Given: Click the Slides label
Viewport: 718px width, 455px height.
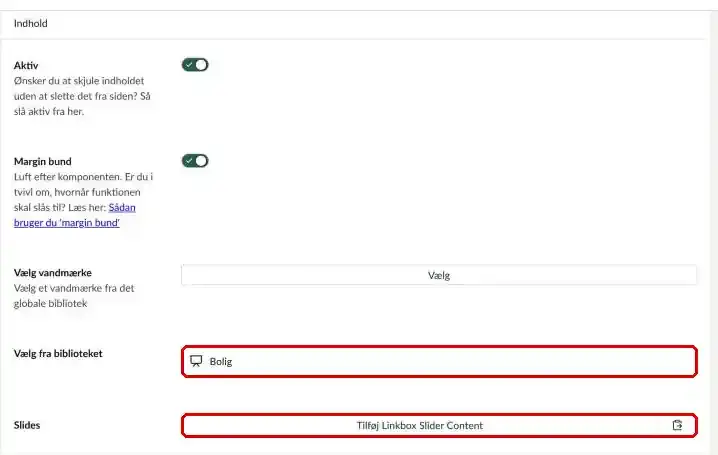Looking at the screenshot, I should tap(27, 425).
